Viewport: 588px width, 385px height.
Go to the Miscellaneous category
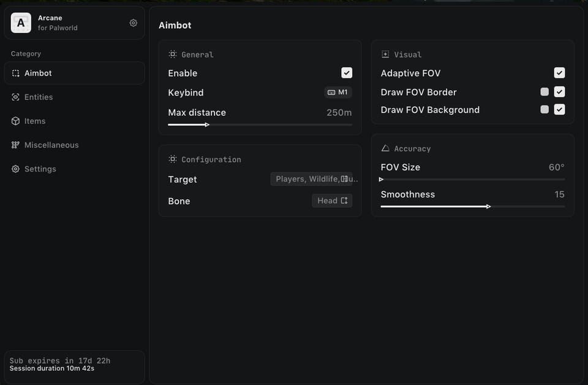tap(74, 145)
